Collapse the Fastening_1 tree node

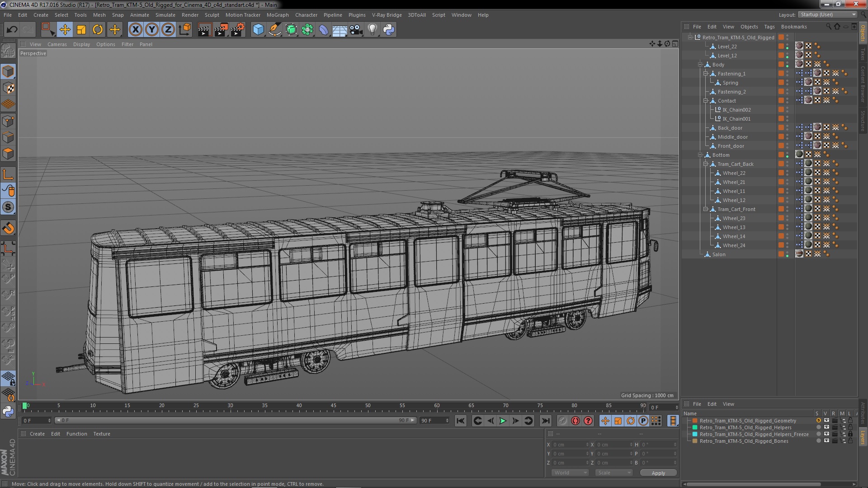(x=705, y=74)
